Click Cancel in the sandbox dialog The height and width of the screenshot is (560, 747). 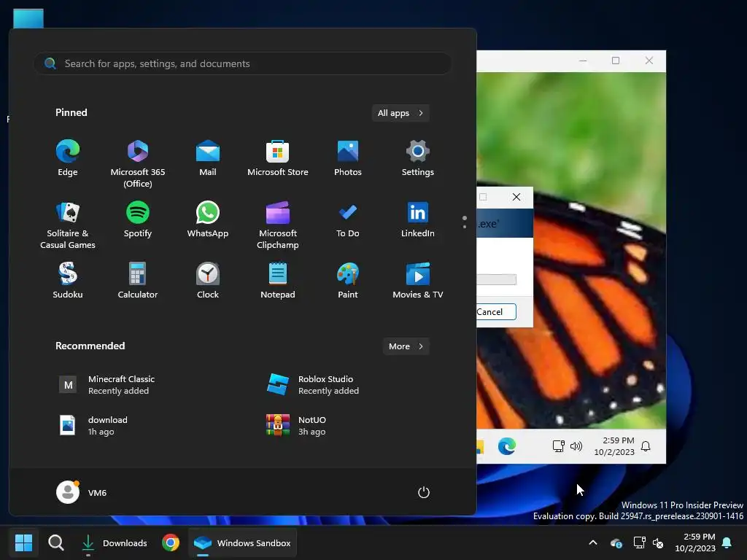pos(496,312)
